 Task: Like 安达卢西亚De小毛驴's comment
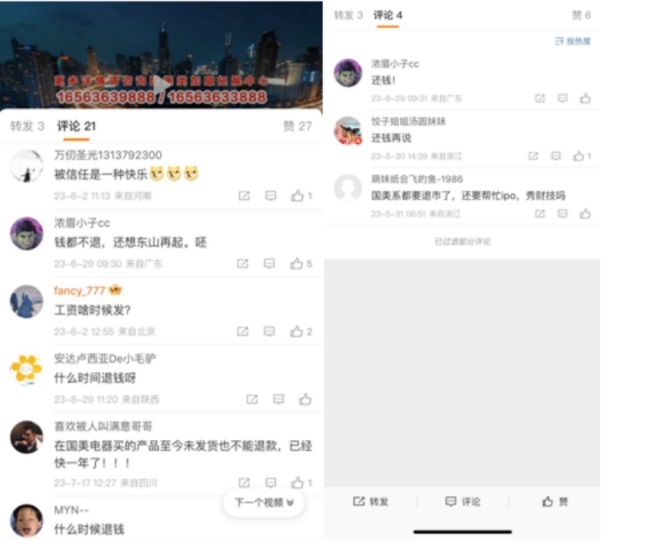coord(305,399)
